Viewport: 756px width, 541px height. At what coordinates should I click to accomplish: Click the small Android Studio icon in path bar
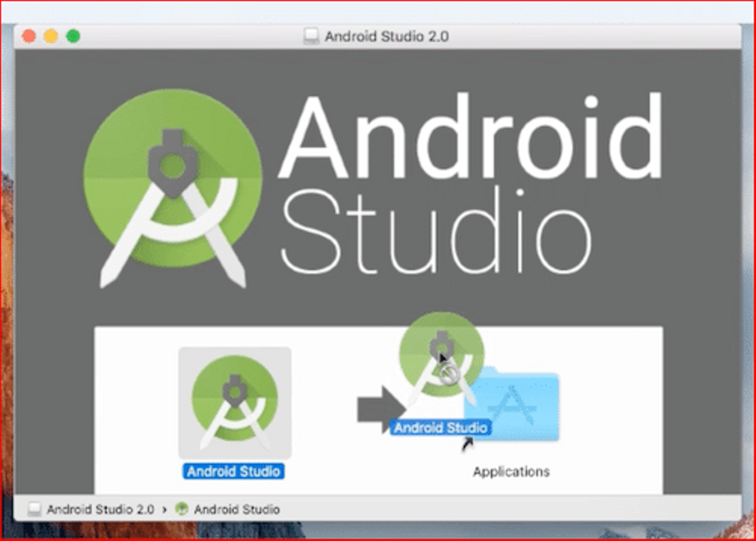point(182,509)
